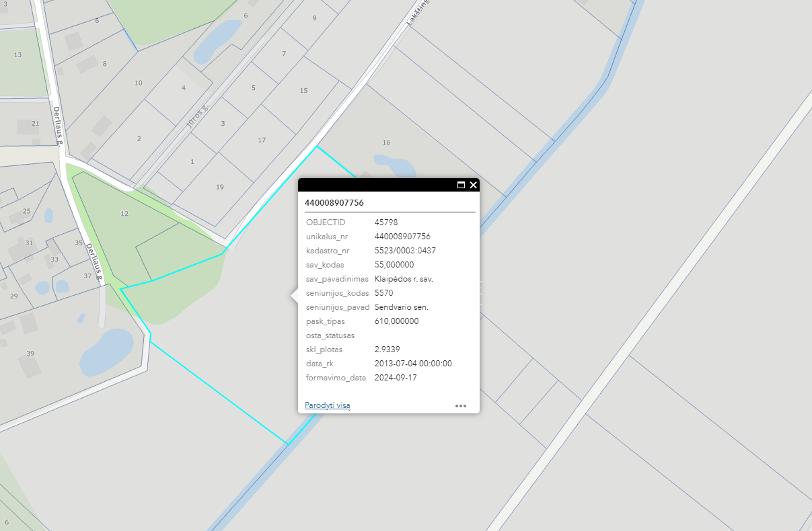
Task: Open the popup's three-dot options menu
Action: pos(461,406)
